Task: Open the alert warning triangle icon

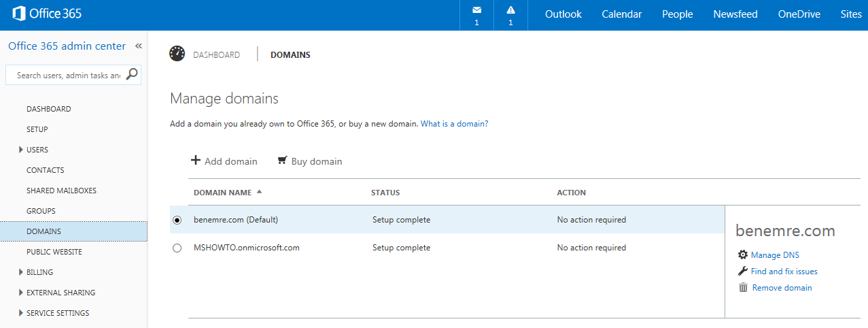Action: point(510,10)
